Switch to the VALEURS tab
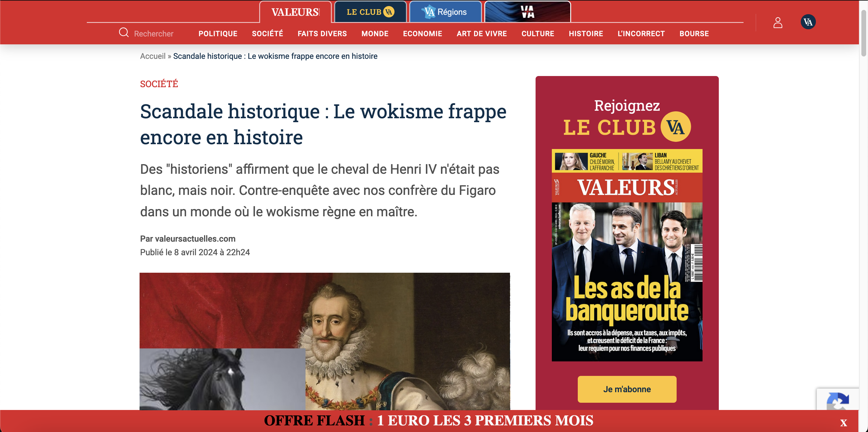 tap(295, 12)
